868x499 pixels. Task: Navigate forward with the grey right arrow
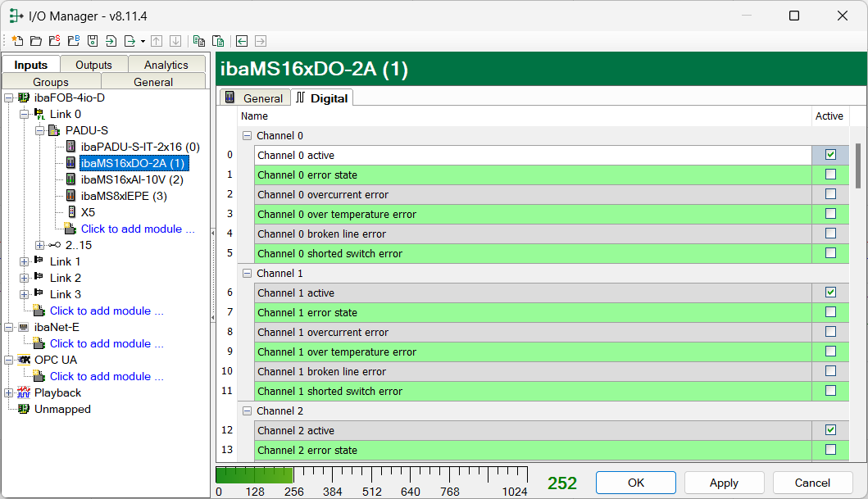tap(261, 41)
